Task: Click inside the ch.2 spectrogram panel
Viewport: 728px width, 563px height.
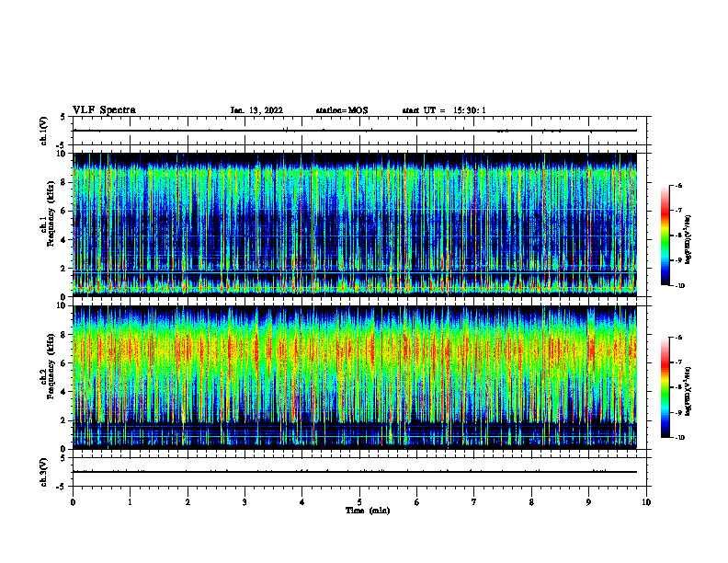Action: pyautogui.click(x=355, y=377)
